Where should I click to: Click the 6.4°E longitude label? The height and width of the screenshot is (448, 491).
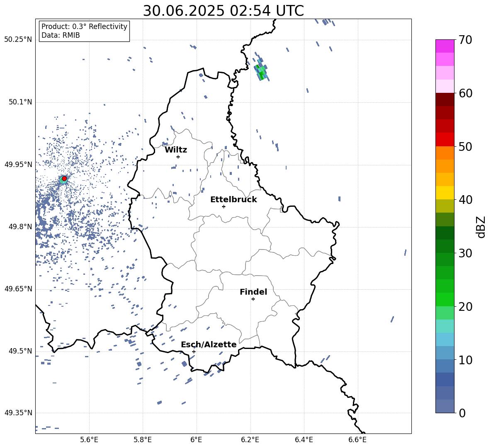pos(304,440)
